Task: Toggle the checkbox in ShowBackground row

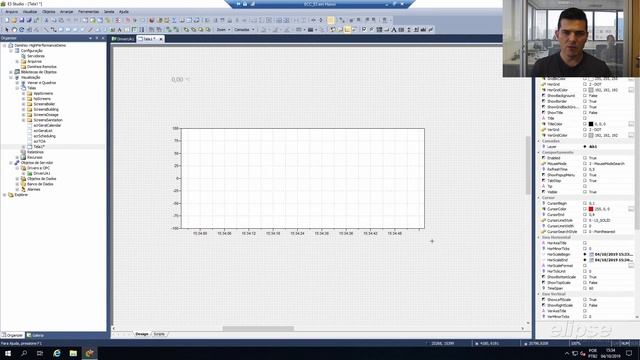Action: point(585,96)
